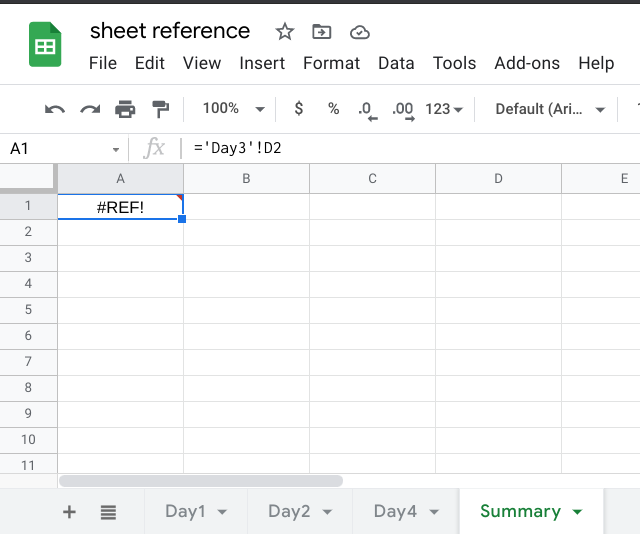Open the Insert menu
This screenshot has width=640, height=534.
click(x=262, y=63)
